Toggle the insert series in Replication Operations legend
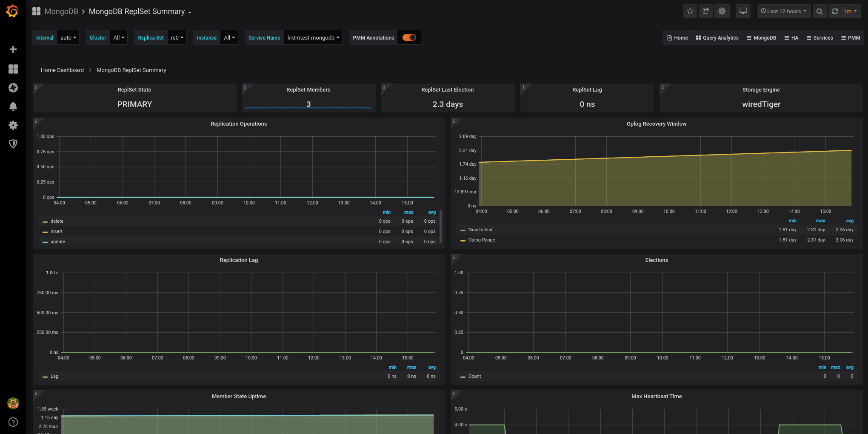Image resolution: width=868 pixels, height=434 pixels. tap(56, 231)
